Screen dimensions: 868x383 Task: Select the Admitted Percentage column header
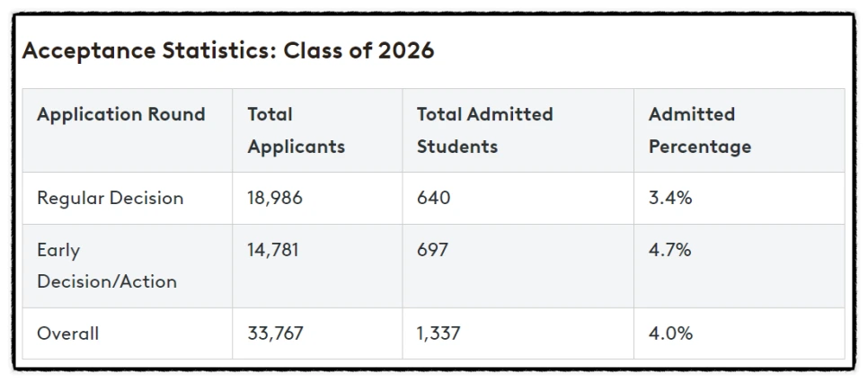pyautogui.click(x=700, y=130)
